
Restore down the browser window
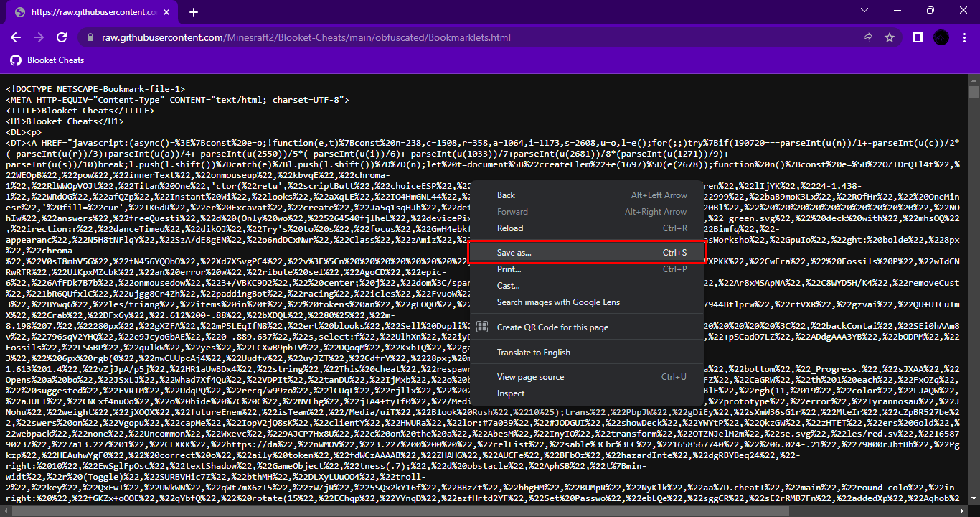click(930, 11)
